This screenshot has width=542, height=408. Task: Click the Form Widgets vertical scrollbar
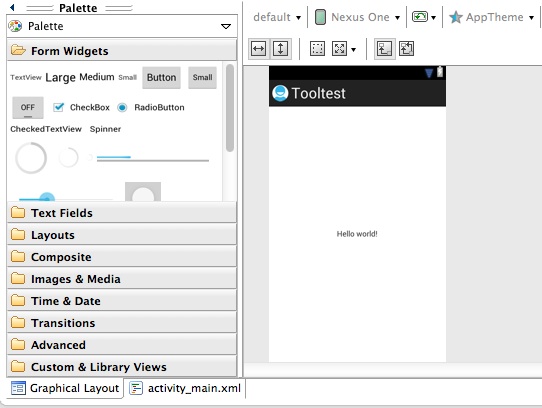[x=230, y=108]
